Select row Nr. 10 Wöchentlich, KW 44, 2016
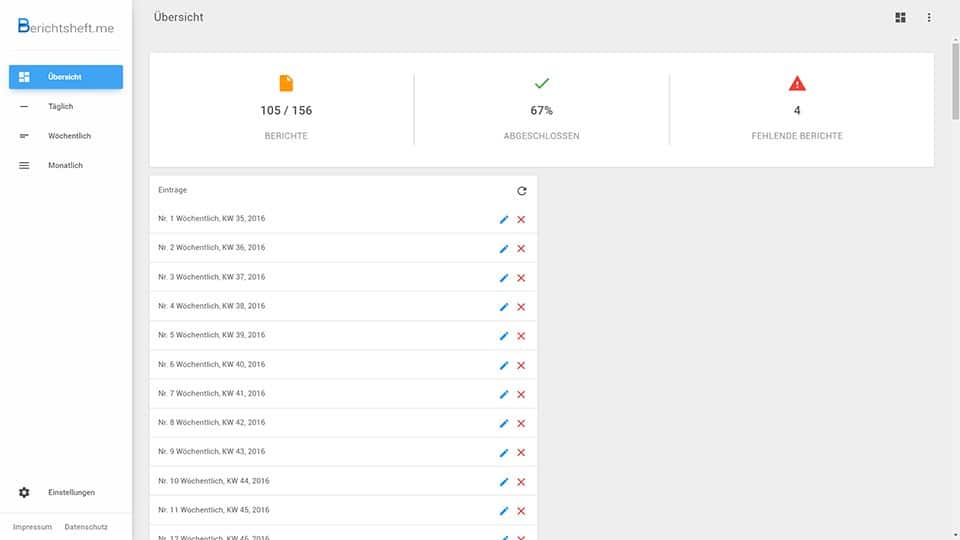Screen dimensions: 960x540 [x=343, y=481]
